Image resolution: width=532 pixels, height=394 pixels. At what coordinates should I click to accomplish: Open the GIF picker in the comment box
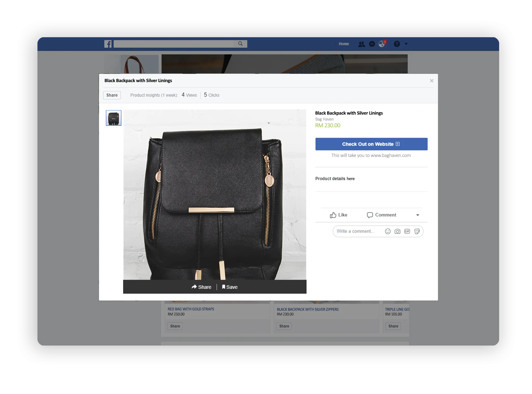[x=407, y=231]
